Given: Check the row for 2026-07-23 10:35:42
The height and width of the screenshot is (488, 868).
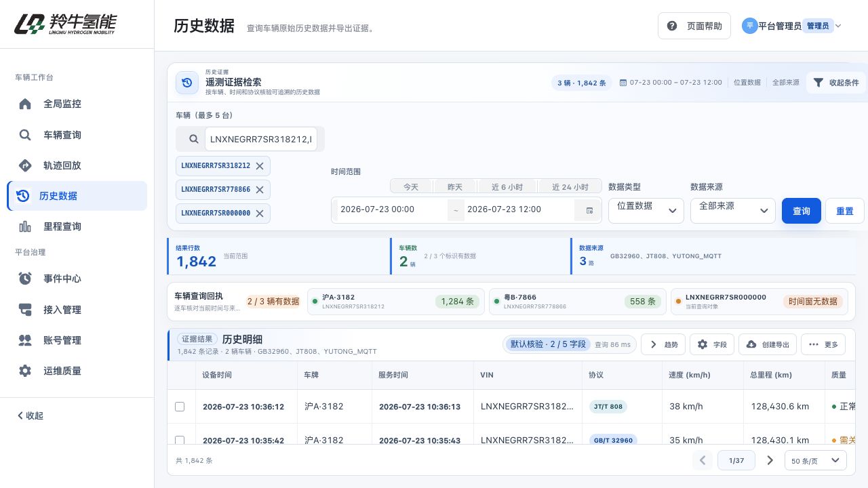Looking at the screenshot, I should (180, 440).
